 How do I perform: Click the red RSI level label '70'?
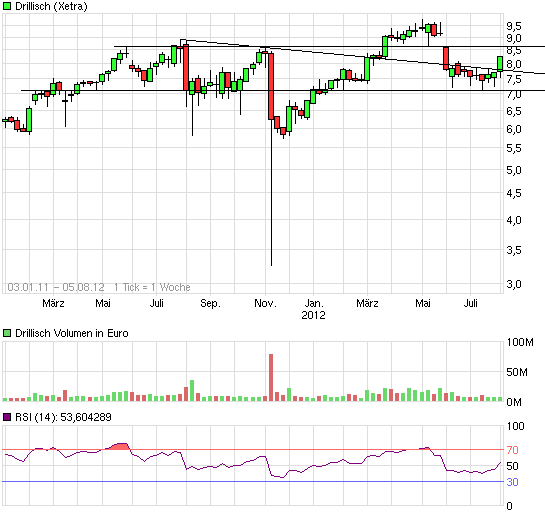[x=513, y=450]
